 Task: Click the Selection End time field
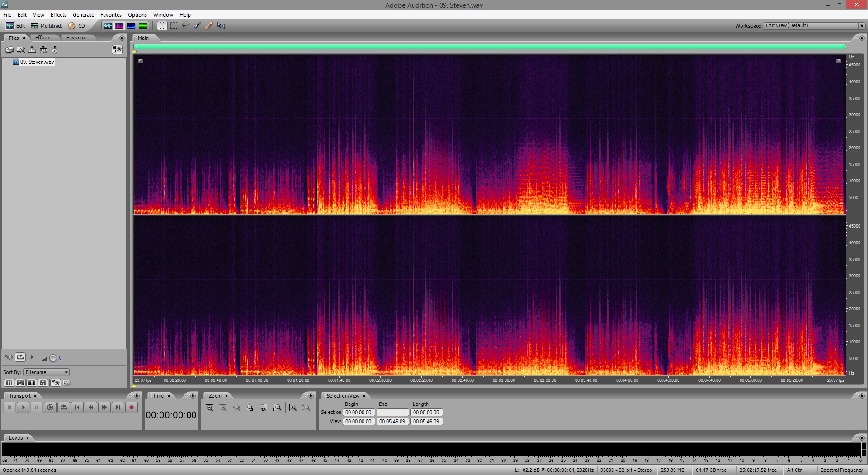pyautogui.click(x=393, y=413)
